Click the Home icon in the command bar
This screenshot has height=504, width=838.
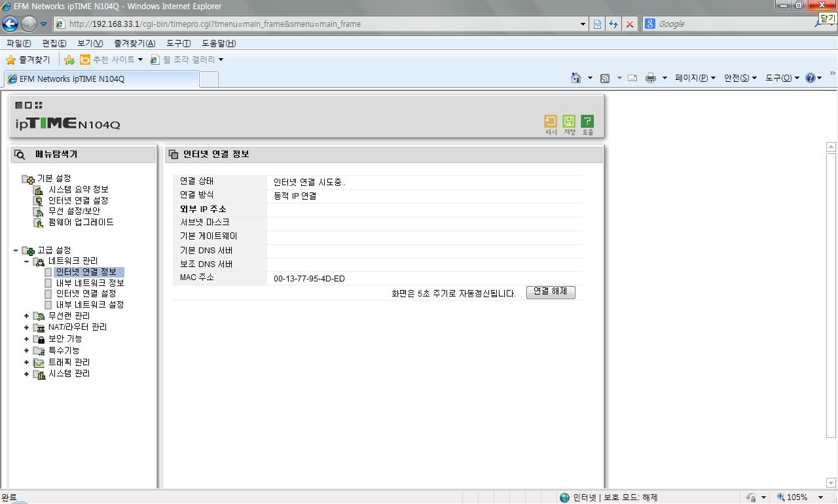[576, 78]
